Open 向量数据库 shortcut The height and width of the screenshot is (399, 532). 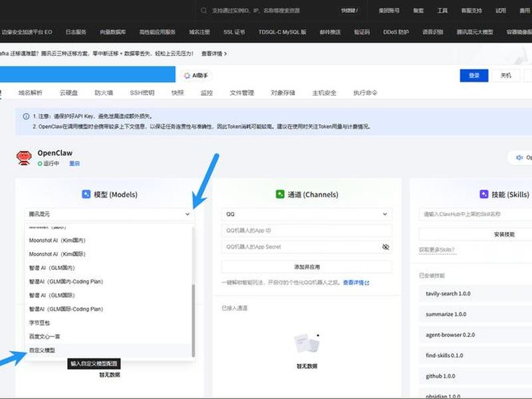112,32
